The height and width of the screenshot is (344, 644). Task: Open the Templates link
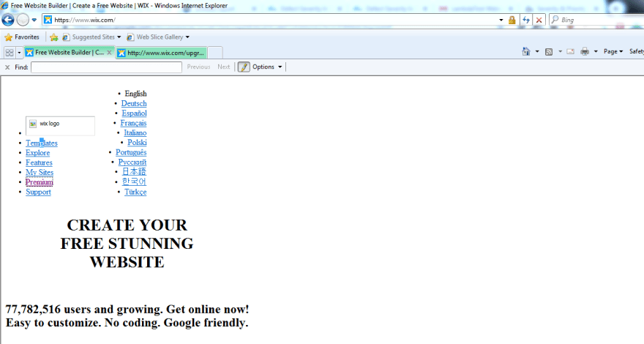[x=42, y=143]
